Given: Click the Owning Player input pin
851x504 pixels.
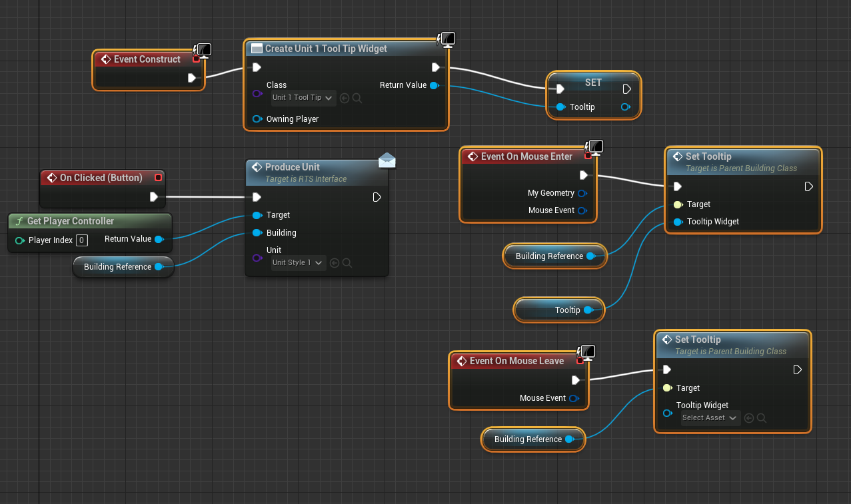Looking at the screenshot, I should [257, 119].
